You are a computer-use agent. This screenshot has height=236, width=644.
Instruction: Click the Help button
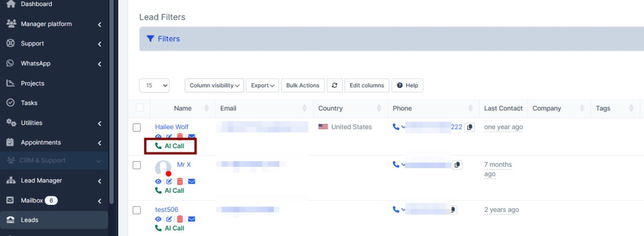pyautogui.click(x=408, y=85)
